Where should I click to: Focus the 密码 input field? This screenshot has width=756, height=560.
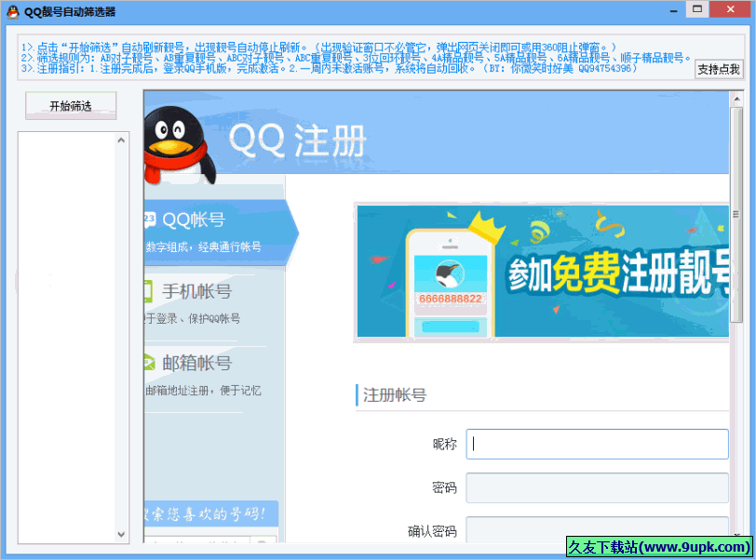tap(597, 487)
